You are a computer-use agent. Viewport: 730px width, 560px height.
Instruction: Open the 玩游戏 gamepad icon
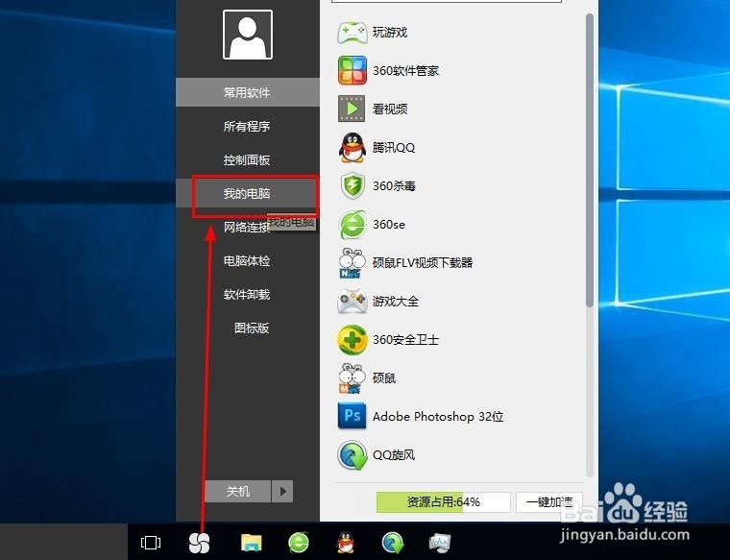pyautogui.click(x=352, y=33)
